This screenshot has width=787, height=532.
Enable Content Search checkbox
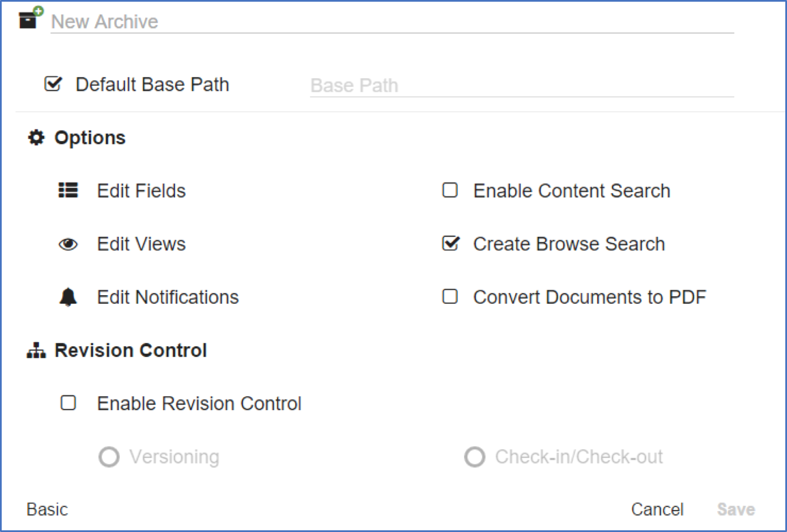tap(450, 190)
